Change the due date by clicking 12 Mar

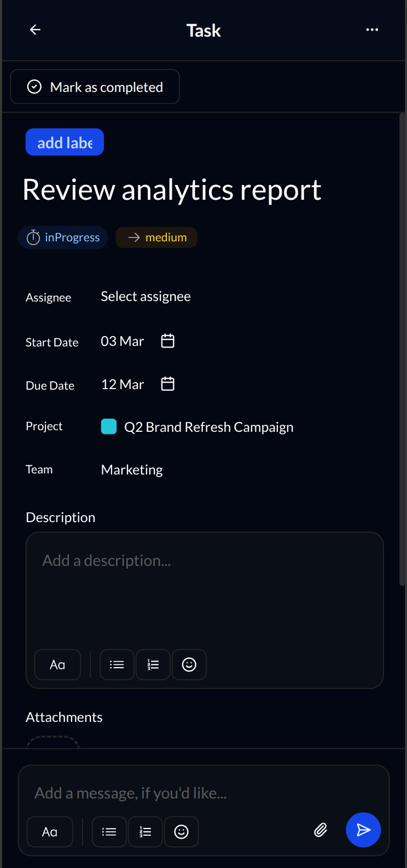point(122,384)
